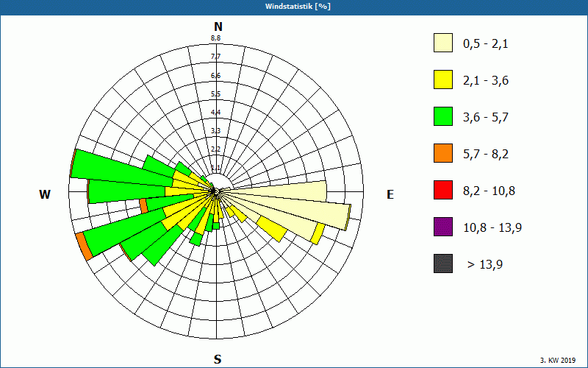Click the bright yellow 2,1 - 3,6 legend swatch
The width and height of the screenshot is (588, 368).
coord(443,79)
